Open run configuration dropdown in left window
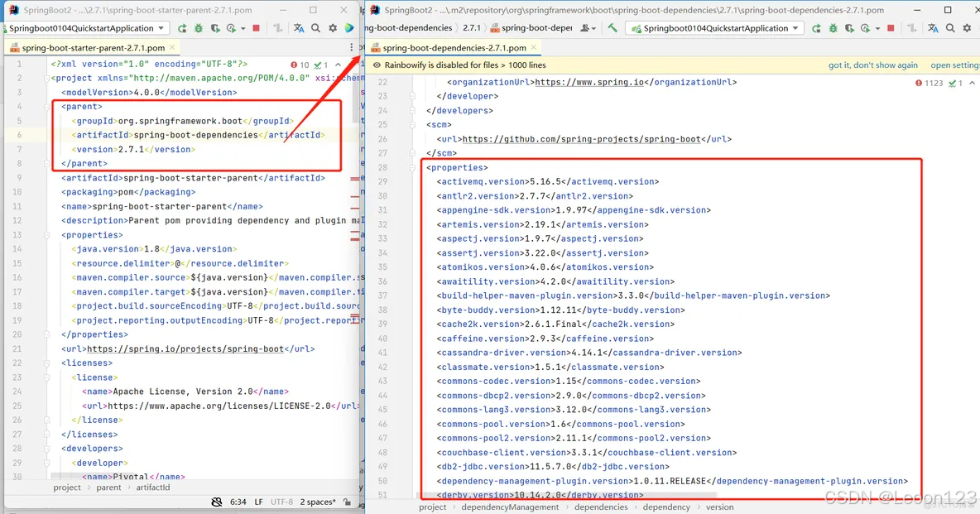The height and width of the screenshot is (514, 980). (x=86, y=28)
